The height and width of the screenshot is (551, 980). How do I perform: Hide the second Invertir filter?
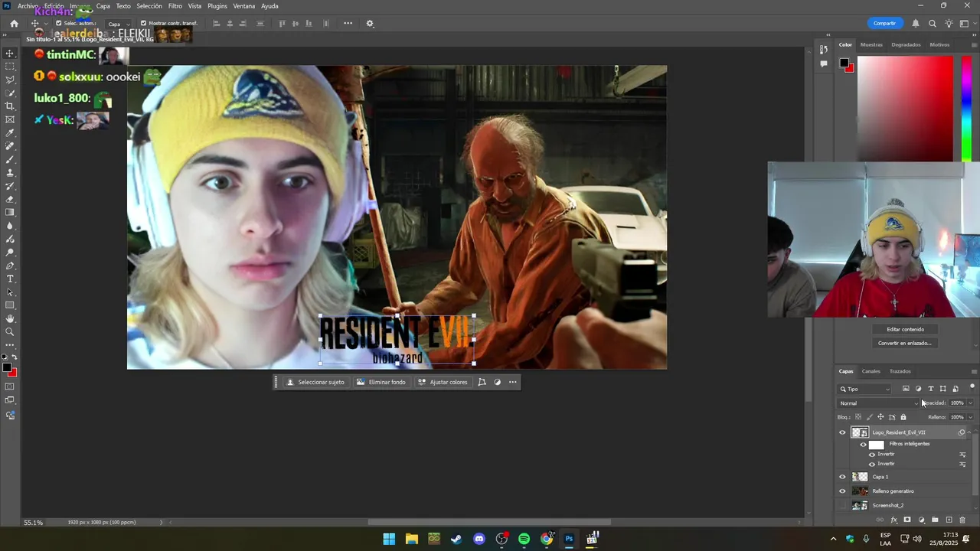tap(871, 464)
